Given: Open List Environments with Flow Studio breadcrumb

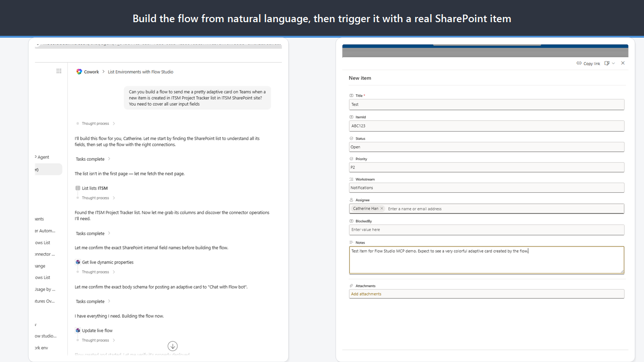Looking at the screenshot, I should 140,72.
